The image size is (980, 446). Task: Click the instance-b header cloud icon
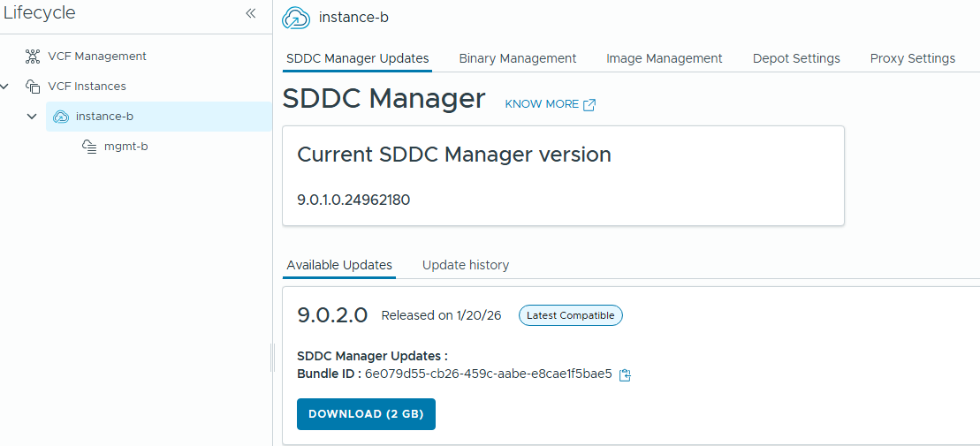coord(296,18)
